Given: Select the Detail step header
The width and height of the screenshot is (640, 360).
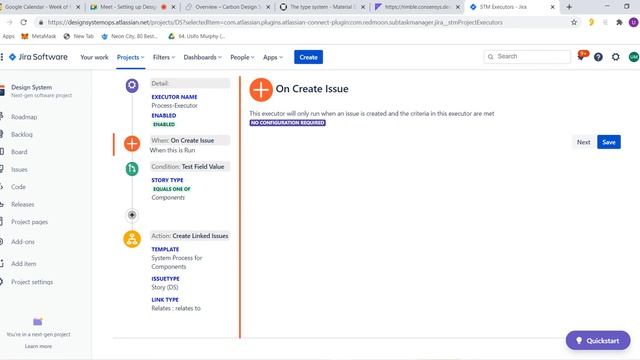Looking at the screenshot, I should [x=190, y=83].
